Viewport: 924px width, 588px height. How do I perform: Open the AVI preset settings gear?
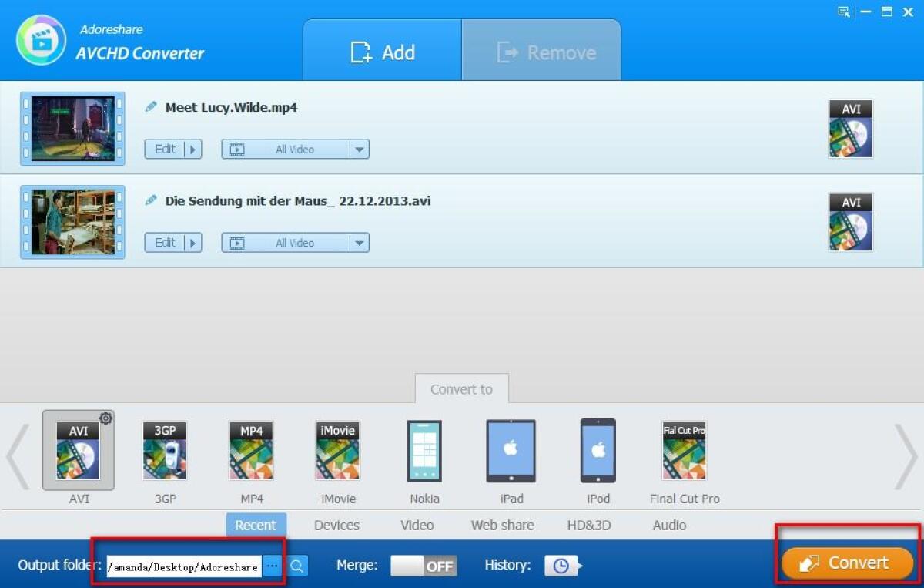tap(106, 418)
